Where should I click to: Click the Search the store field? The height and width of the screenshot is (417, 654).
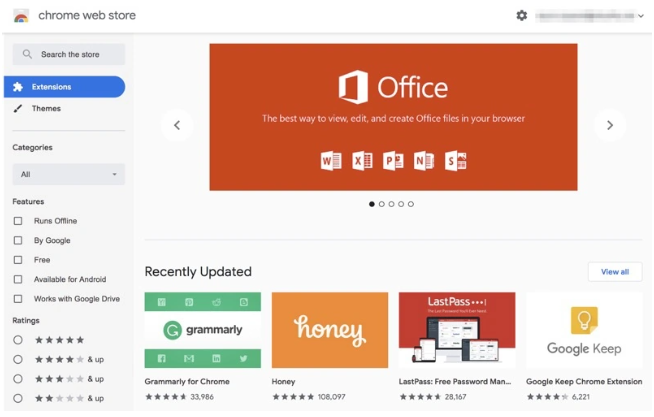pos(68,54)
